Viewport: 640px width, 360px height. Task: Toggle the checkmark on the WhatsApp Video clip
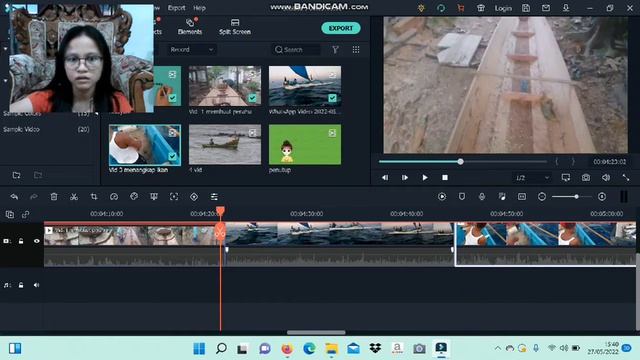(332, 98)
